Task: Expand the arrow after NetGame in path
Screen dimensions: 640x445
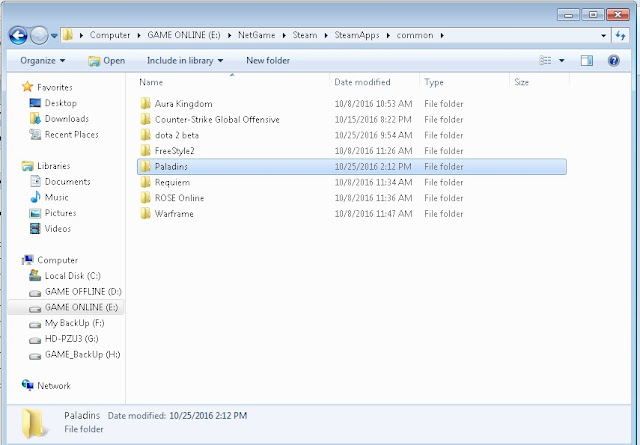Action: pyautogui.click(x=284, y=36)
